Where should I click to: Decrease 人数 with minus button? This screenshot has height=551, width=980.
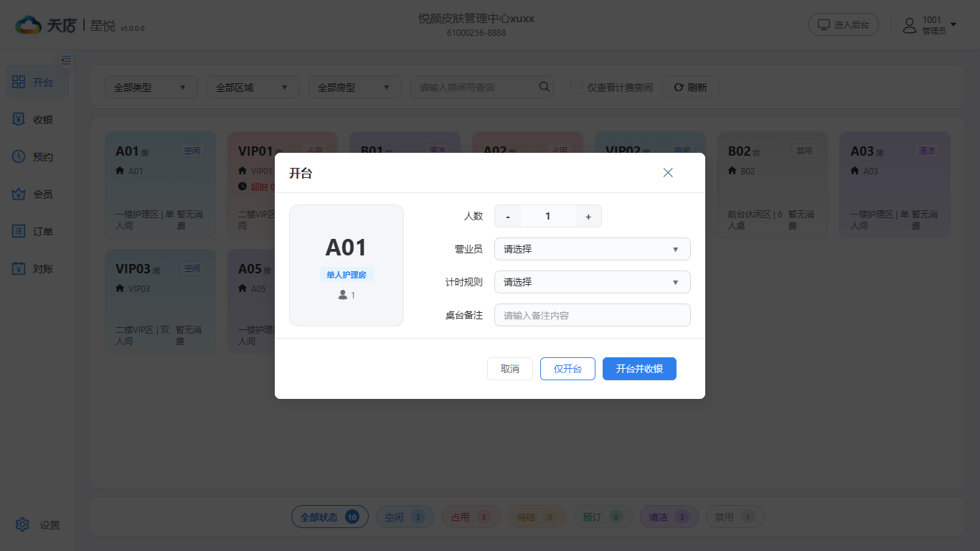click(x=508, y=216)
